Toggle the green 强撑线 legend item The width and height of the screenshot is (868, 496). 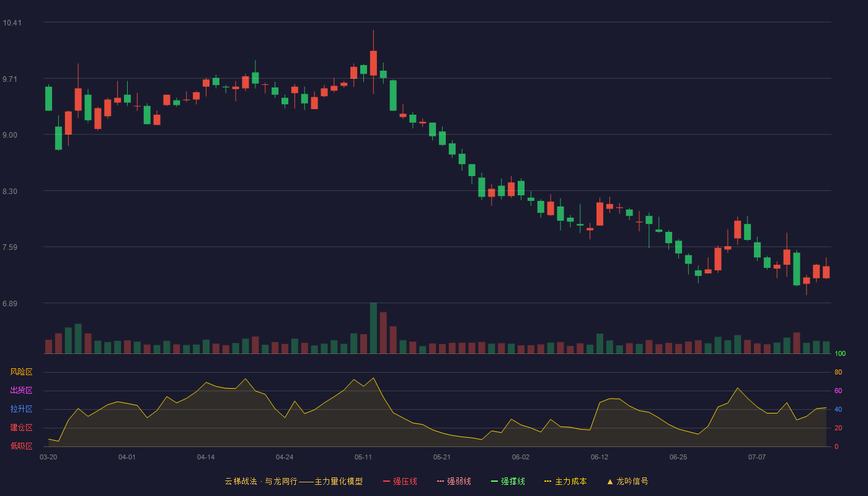[508, 481]
